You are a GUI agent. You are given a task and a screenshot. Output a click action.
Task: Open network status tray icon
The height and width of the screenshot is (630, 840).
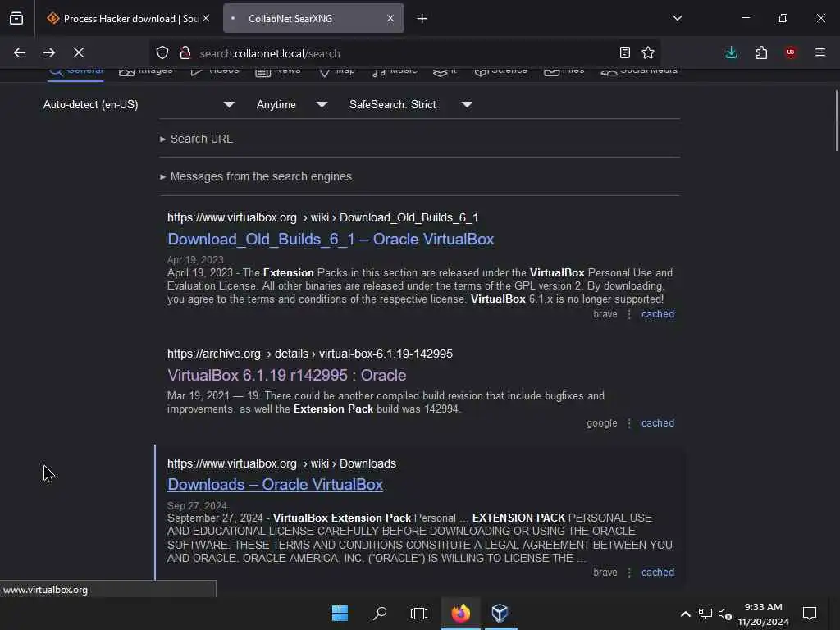pyautogui.click(x=705, y=614)
